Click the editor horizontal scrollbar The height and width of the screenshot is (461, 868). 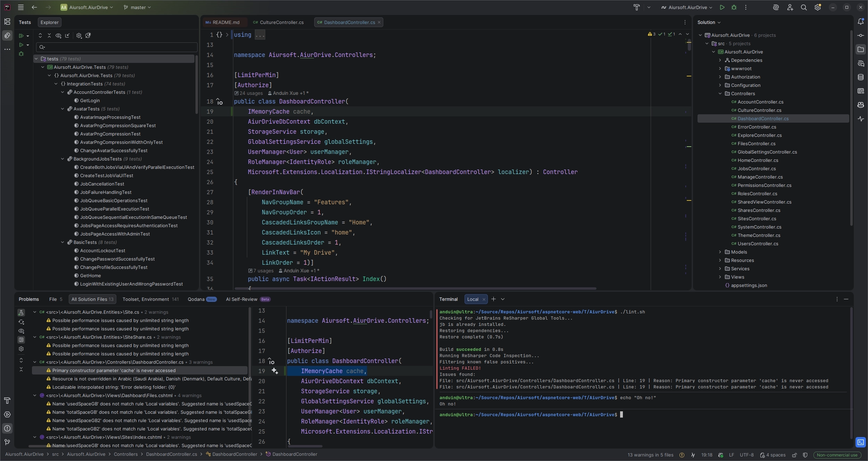415,288
